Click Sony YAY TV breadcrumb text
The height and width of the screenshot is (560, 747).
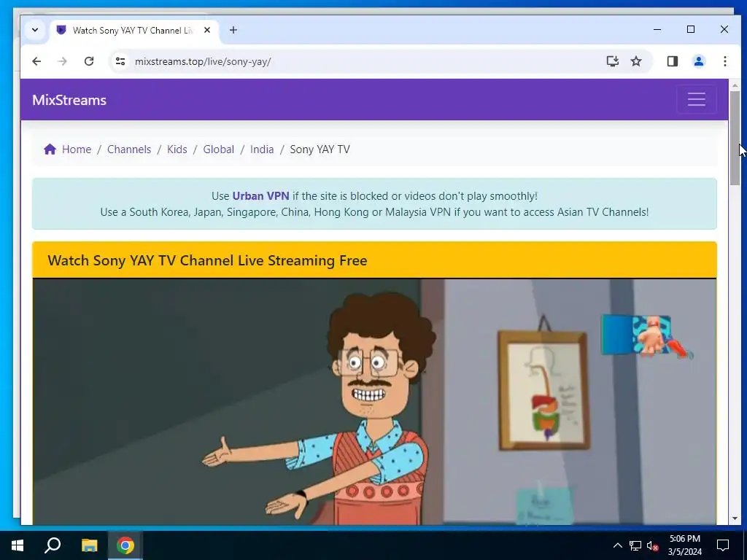(320, 149)
